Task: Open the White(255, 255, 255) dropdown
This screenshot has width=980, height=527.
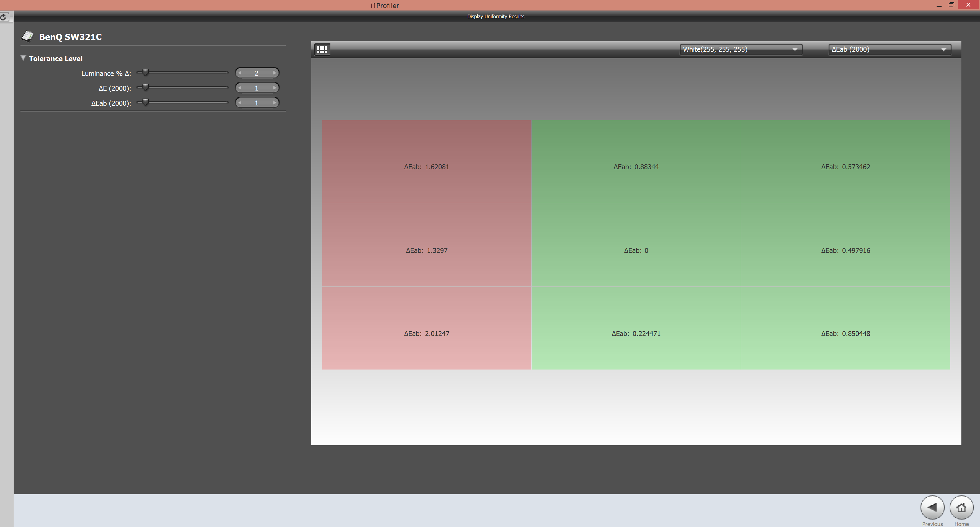Action: click(x=741, y=50)
